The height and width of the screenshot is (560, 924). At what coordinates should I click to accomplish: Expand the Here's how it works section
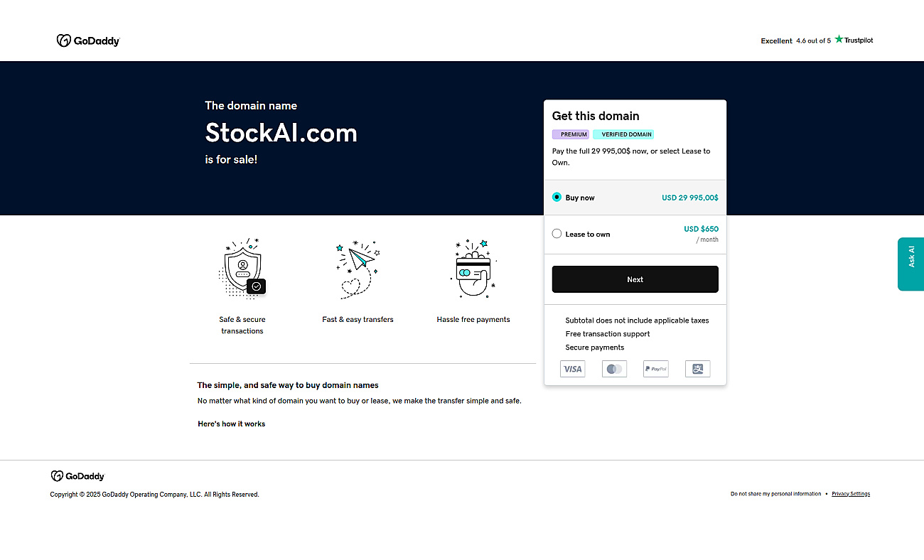pyautogui.click(x=232, y=424)
